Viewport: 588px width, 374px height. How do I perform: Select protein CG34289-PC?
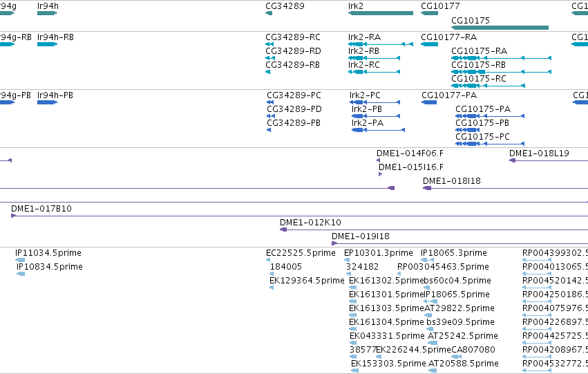tap(270, 102)
